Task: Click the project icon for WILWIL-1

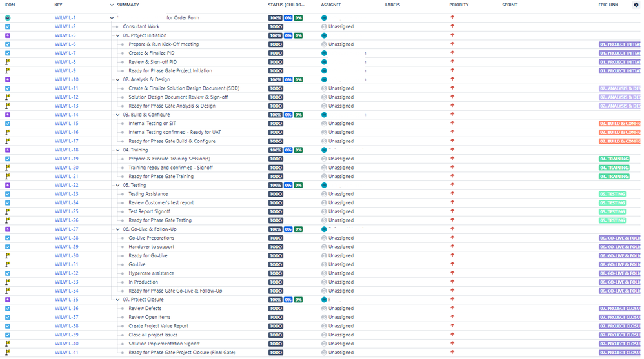Action: click(8, 18)
